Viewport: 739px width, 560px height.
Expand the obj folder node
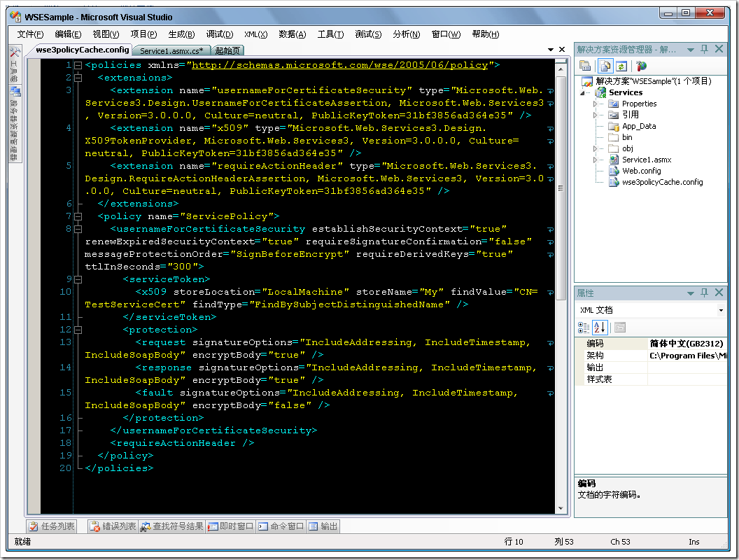[595, 148]
